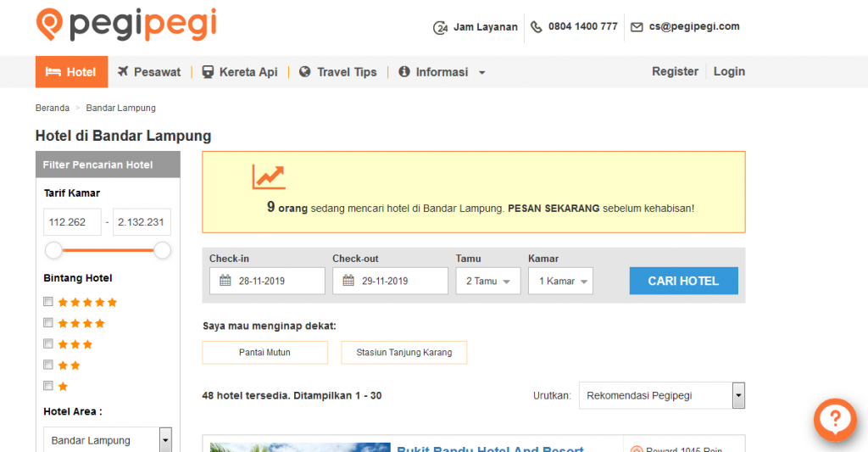868x452 pixels.
Task: Choose the Pantai Mutun location button
Action: pos(264,352)
